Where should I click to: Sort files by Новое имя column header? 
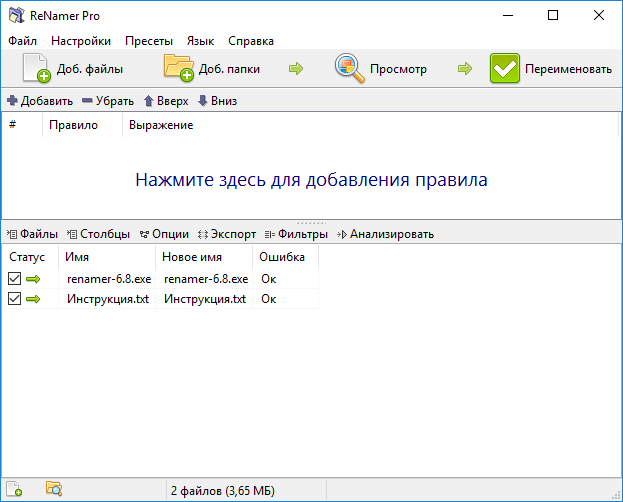191,257
